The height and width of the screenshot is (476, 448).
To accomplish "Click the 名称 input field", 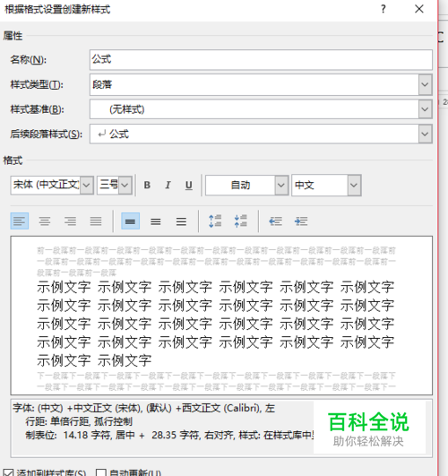I will tap(261, 60).
